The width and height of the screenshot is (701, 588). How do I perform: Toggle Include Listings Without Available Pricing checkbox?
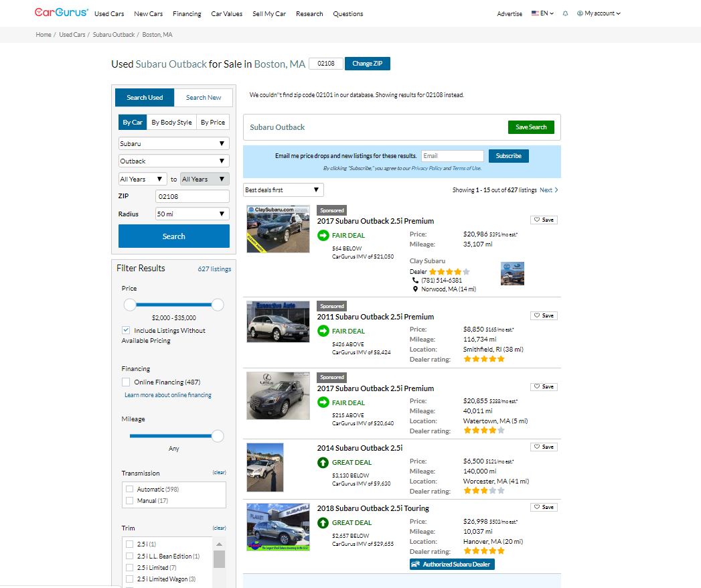(x=126, y=330)
